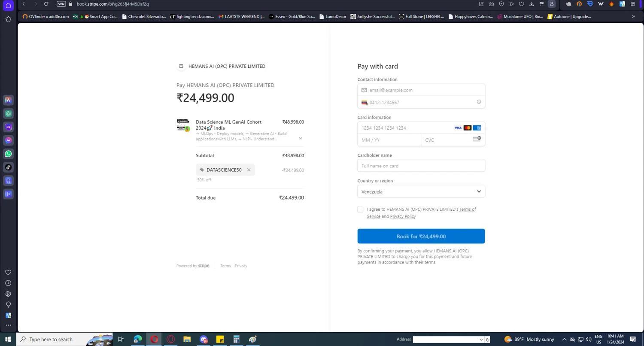
Task: Remove the DATASCIENCE50 promo code
Action: coord(249,170)
